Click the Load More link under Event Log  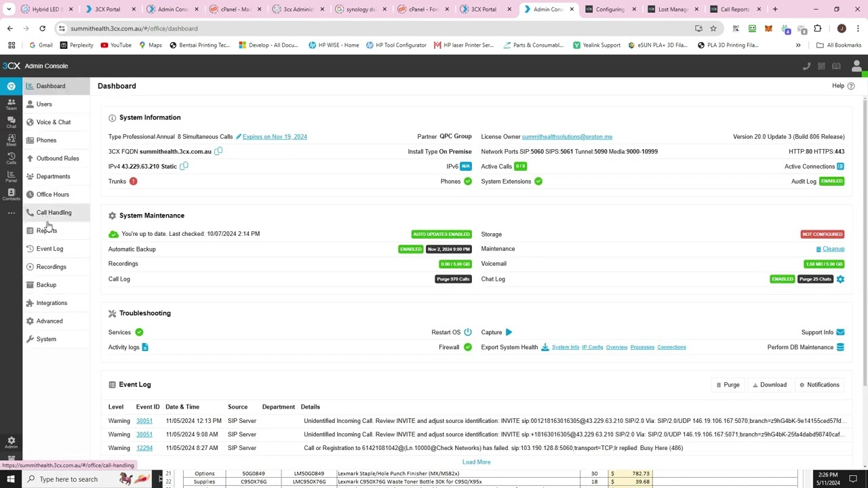point(476,462)
